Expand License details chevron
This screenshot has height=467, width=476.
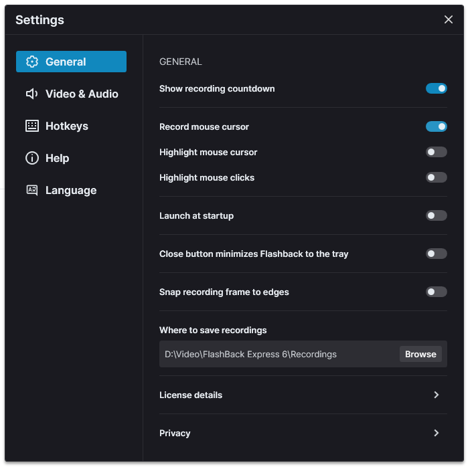click(437, 395)
